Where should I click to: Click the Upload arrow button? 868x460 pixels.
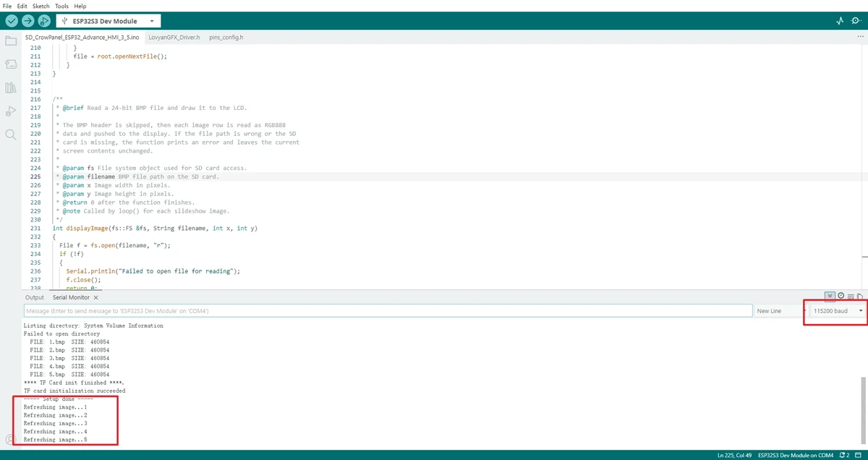point(27,21)
